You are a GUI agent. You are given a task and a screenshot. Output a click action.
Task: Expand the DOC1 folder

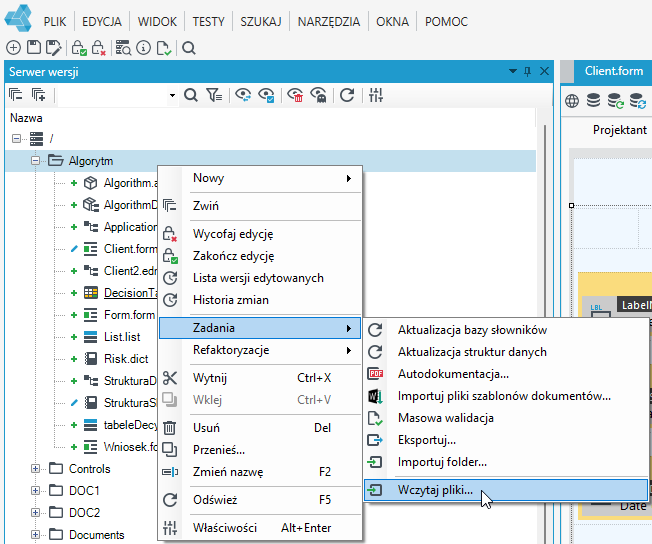point(35,491)
